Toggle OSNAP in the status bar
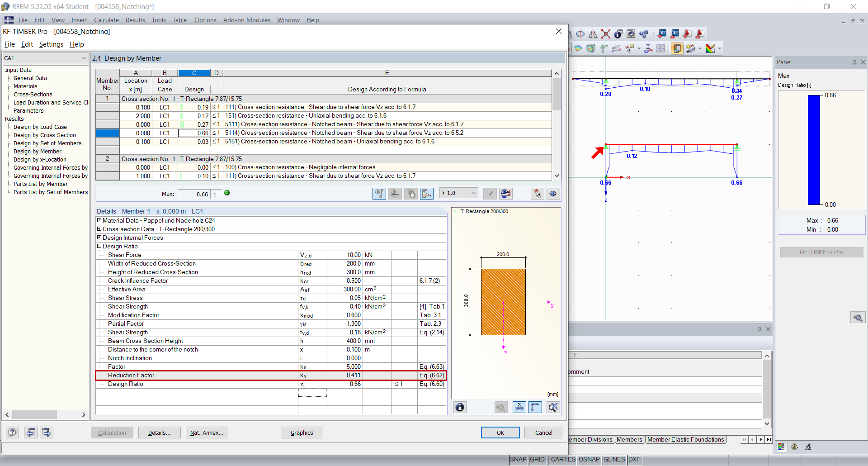Viewport: 868px width, 466px height. point(589,459)
